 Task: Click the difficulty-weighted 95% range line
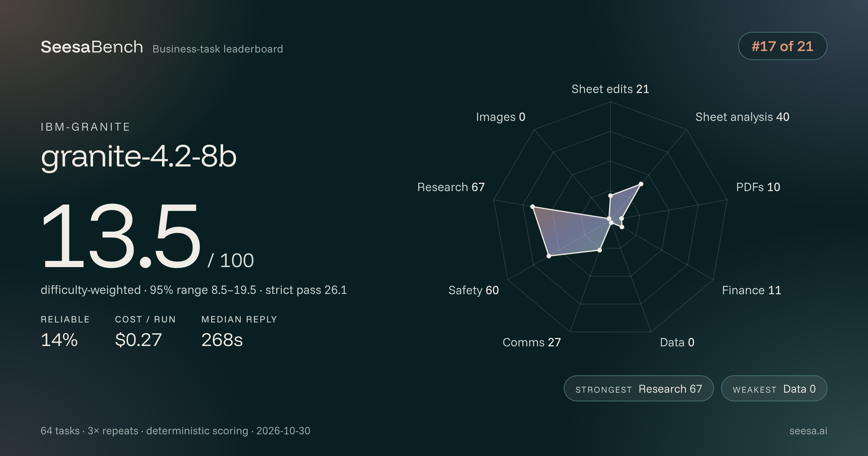tap(194, 290)
